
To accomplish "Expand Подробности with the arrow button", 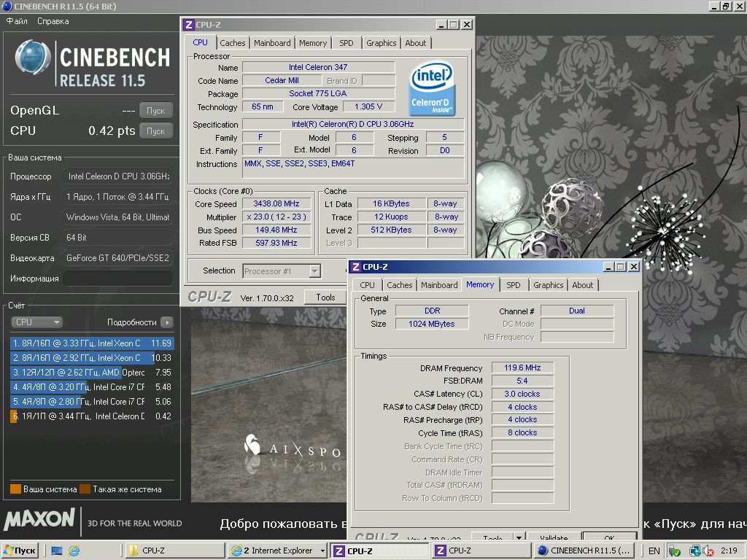I will (167, 322).
